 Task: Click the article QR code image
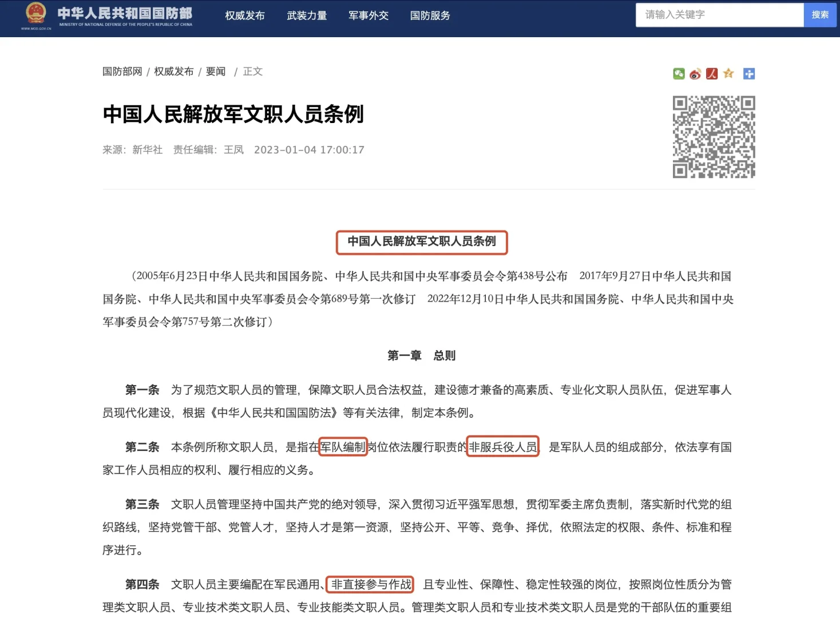coord(714,137)
